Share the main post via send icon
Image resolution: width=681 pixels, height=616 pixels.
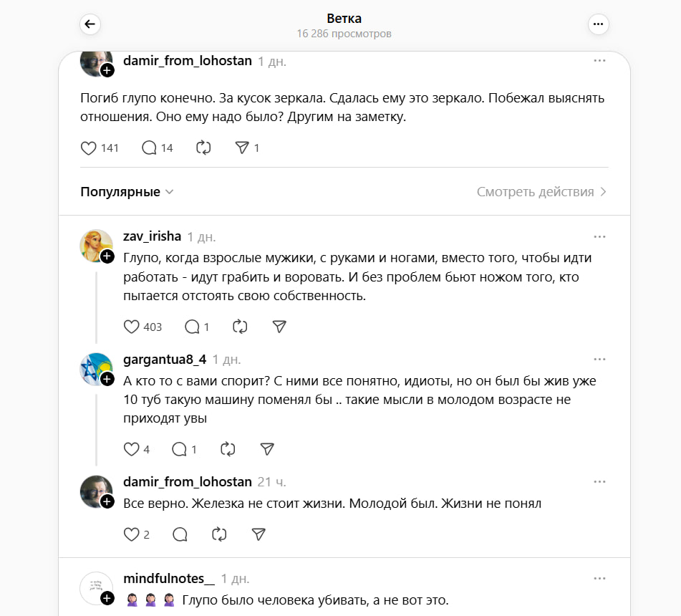pos(242,148)
